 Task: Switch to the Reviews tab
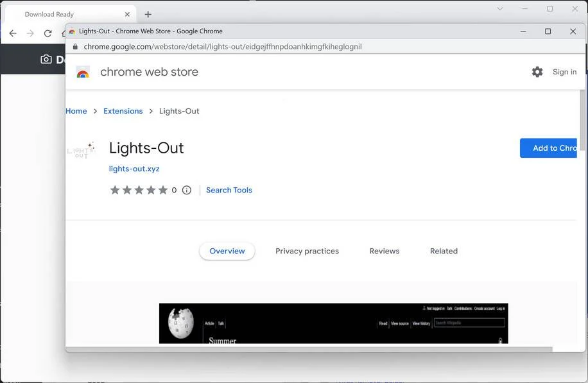[385, 251]
